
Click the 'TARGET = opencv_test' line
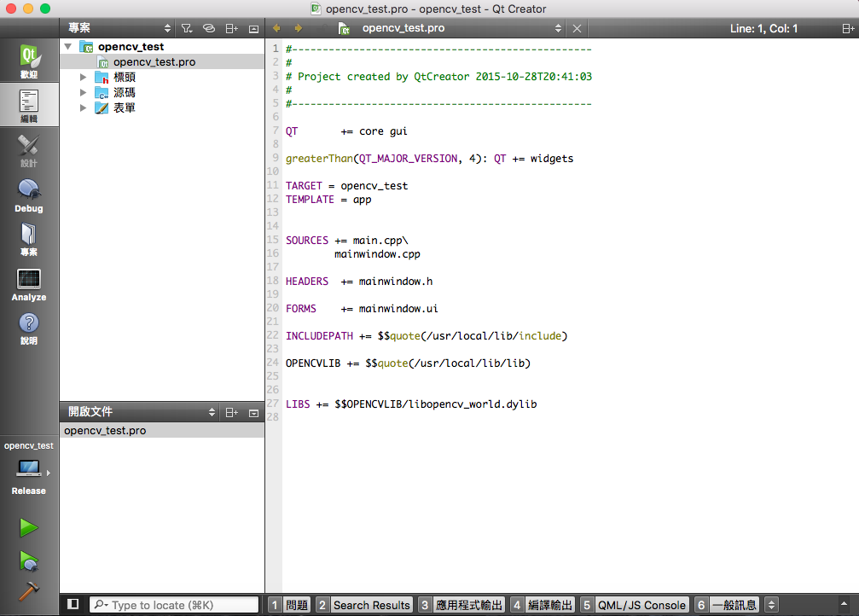click(x=346, y=186)
